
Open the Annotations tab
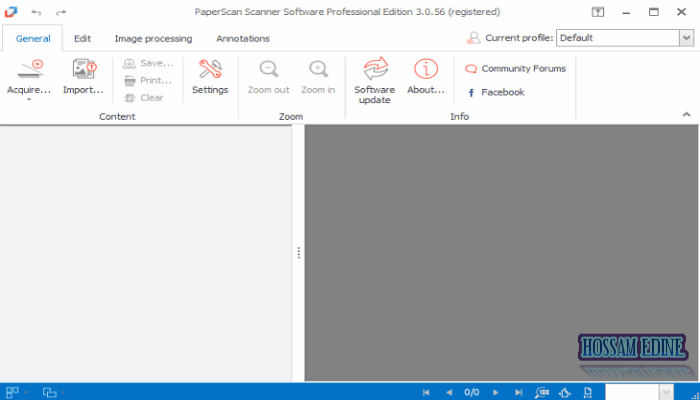pyautogui.click(x=243, y=39)
